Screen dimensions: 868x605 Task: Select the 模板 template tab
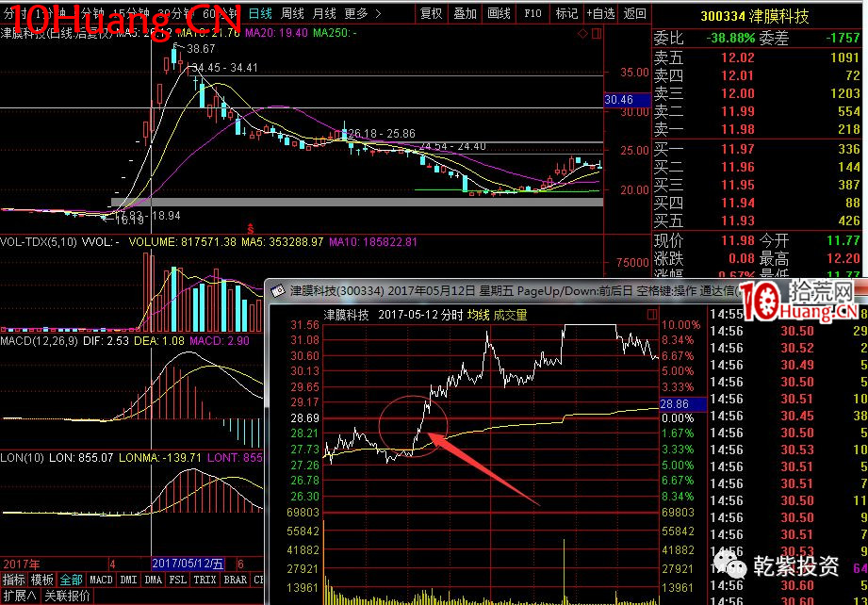(42, 580)
